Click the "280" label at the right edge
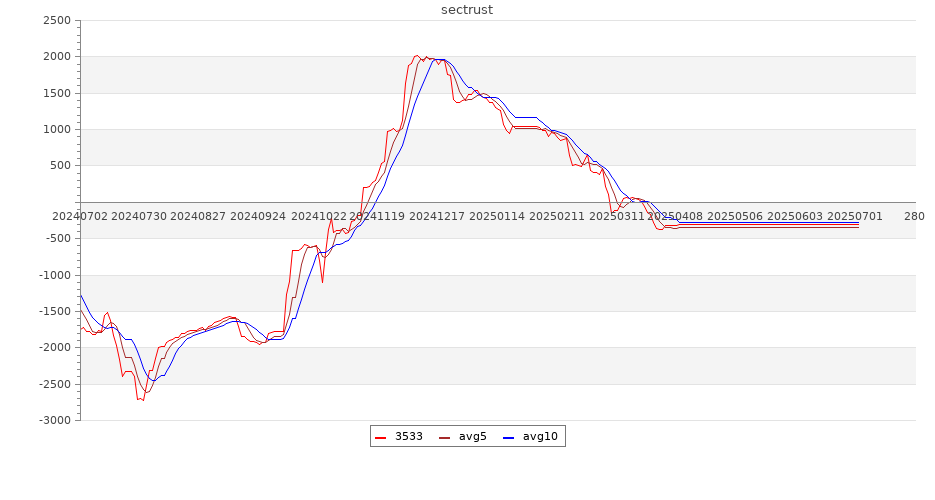Screen dimensions: 935x500 (x=914, y=216)
